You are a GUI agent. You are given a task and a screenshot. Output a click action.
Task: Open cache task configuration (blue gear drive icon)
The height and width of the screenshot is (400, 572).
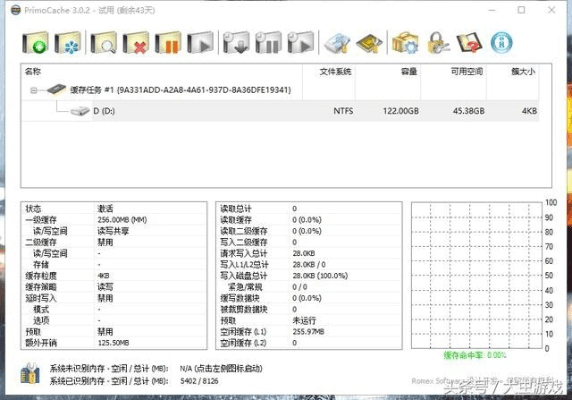(68, 43)
